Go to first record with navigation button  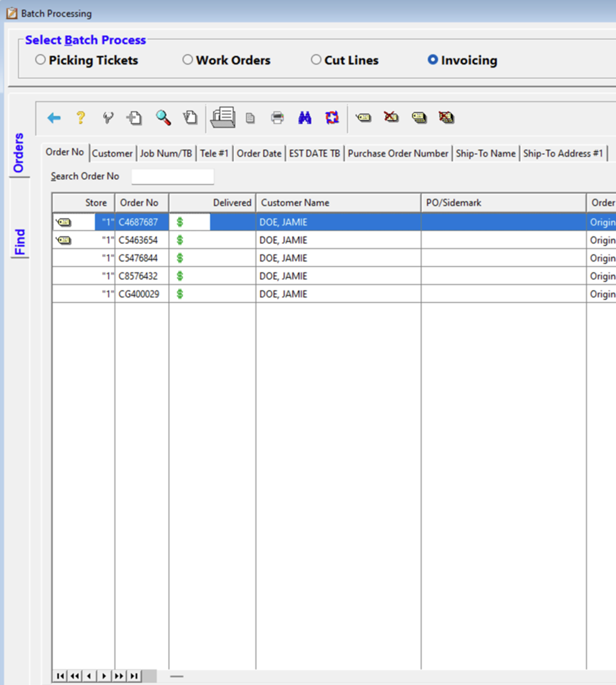coord(60,676)
